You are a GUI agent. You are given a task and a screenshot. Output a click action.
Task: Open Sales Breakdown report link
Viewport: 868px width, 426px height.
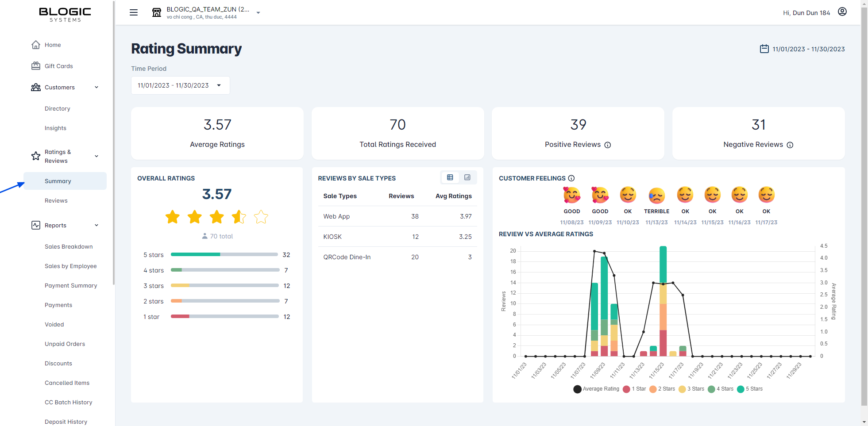click(x=69, y=246)
